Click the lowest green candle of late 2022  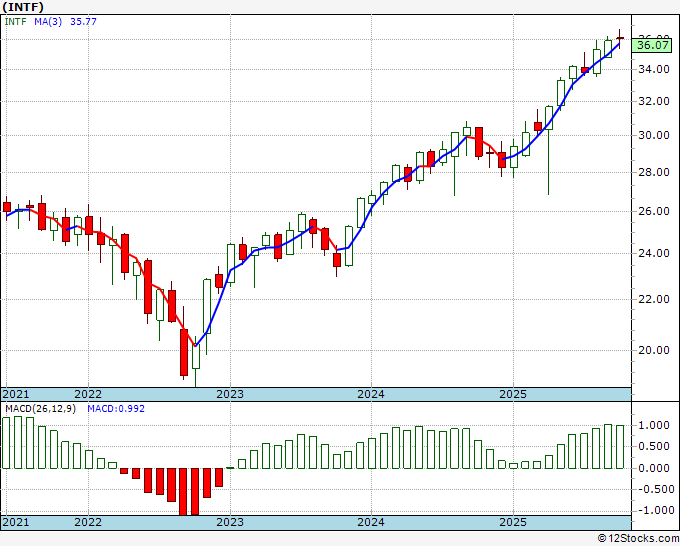tap(196, 357)
